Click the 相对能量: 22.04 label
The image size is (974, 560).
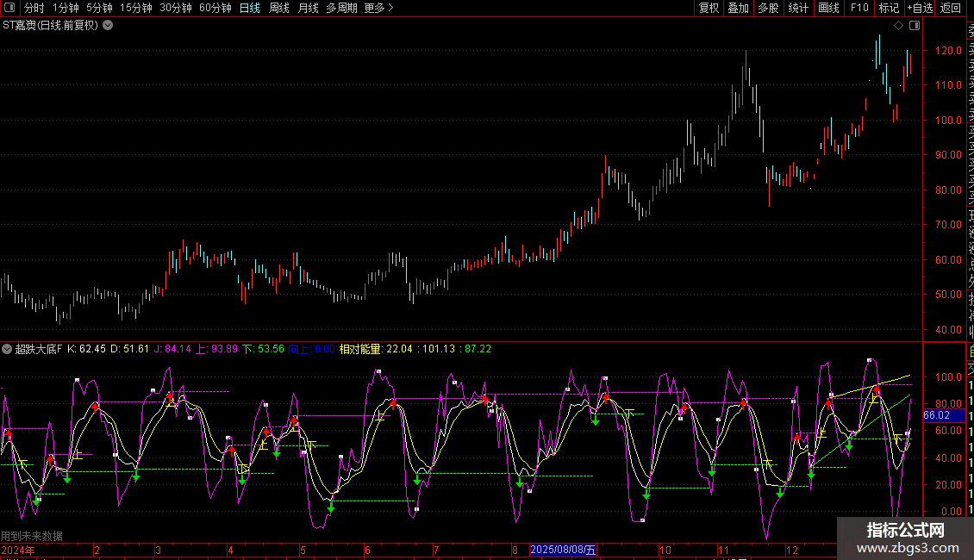point(376,349)
